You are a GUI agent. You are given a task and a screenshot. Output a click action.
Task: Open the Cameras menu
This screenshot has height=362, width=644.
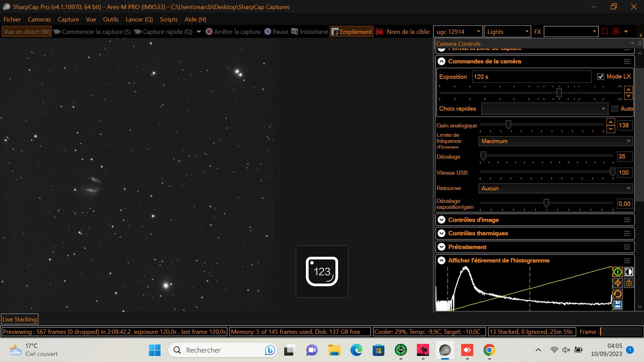[39, 19]
